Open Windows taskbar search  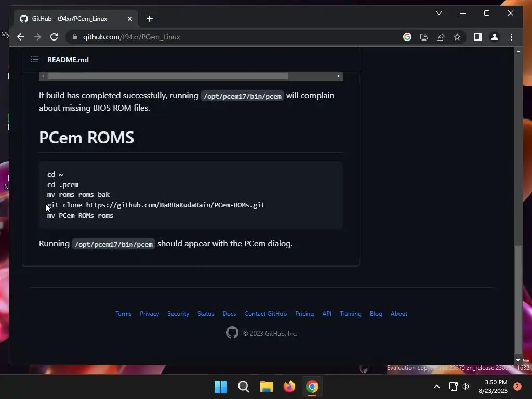[x=243, y=387]
